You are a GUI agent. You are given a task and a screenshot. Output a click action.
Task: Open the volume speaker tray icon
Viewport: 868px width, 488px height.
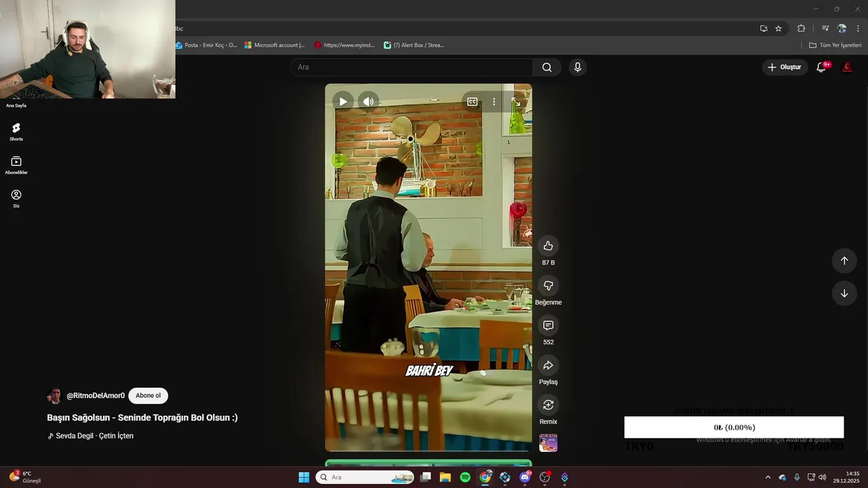(x=823, y=477)
